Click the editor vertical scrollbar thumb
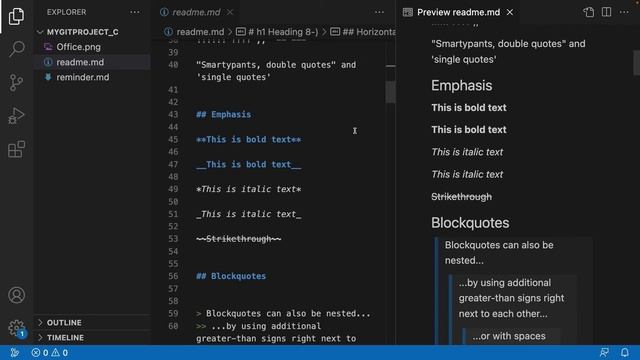640x360 pixels. coord(390,92)
